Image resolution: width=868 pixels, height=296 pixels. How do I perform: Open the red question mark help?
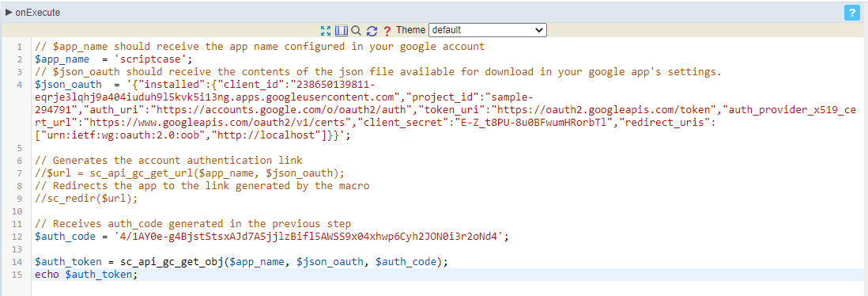tap(387, 31)
